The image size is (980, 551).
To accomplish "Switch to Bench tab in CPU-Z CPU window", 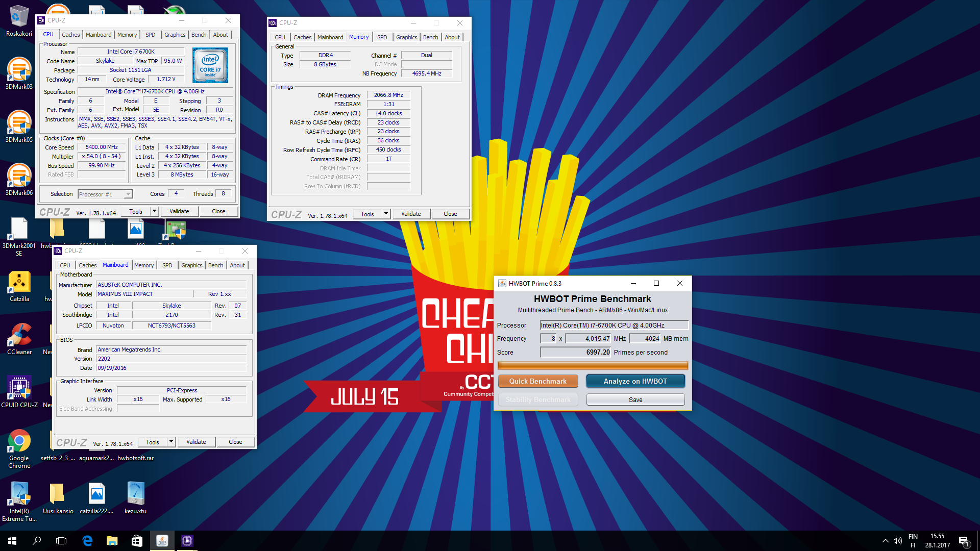I will pyautogui.click(x=199, y=35).
